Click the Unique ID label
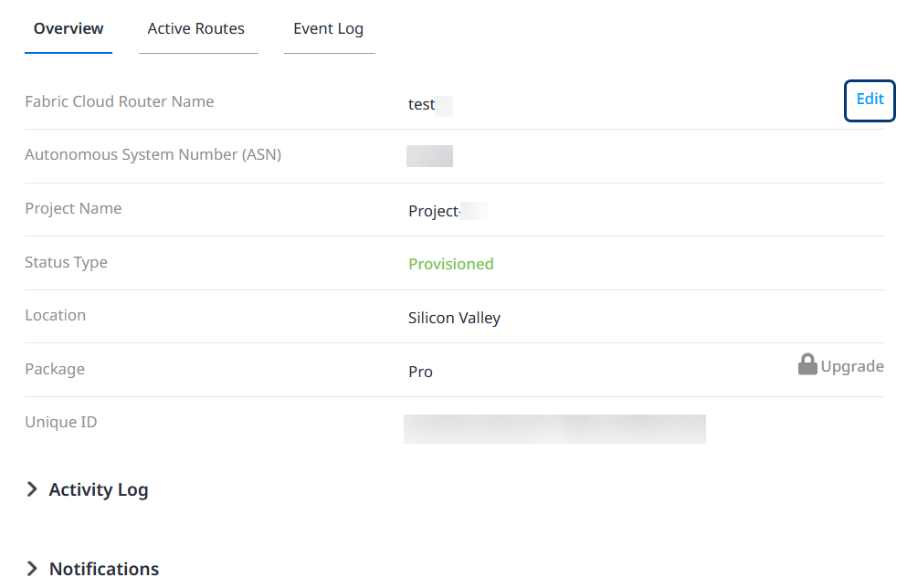The height and width of the screenshot is (588, 907). click(x=60, y=422)
